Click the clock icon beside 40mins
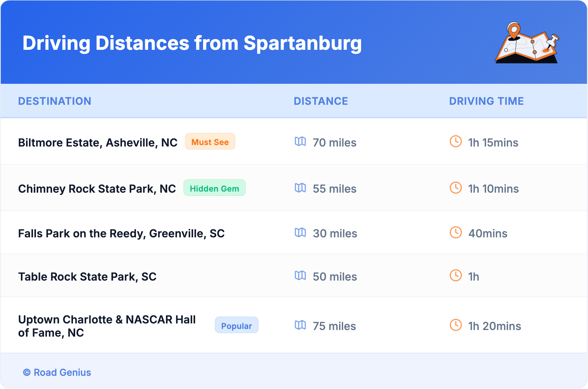The width and height of the screenshot is (588, 389). click(x=456, y=233)
